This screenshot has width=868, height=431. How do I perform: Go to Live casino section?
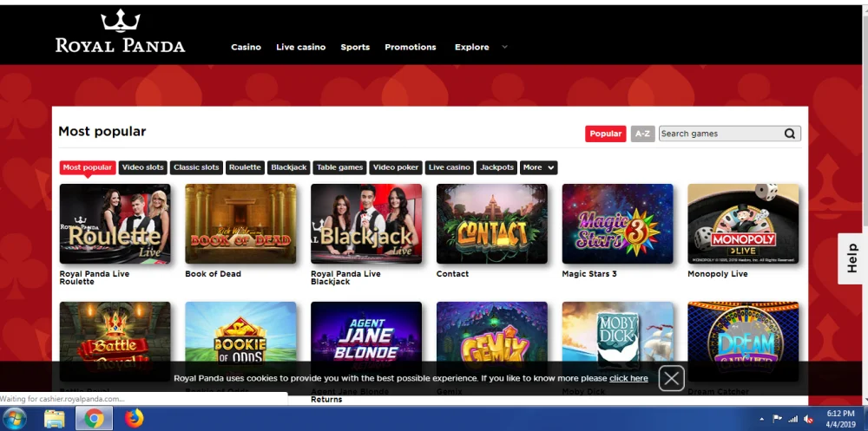click(300, 47)
